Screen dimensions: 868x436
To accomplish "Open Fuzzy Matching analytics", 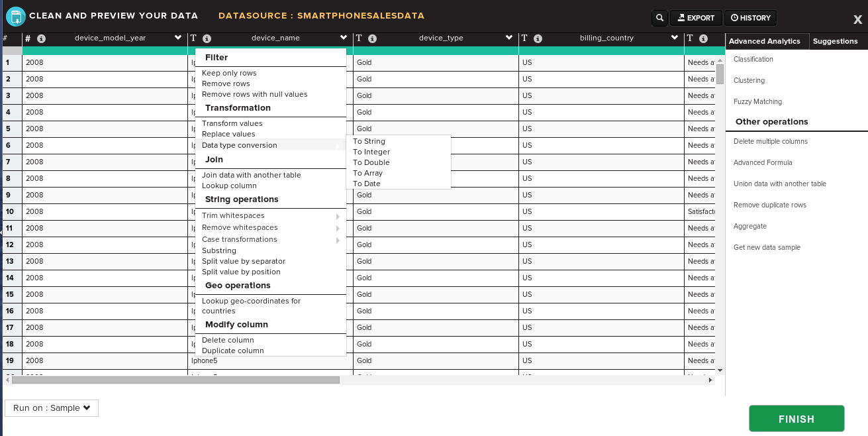I will coord(757,101).
